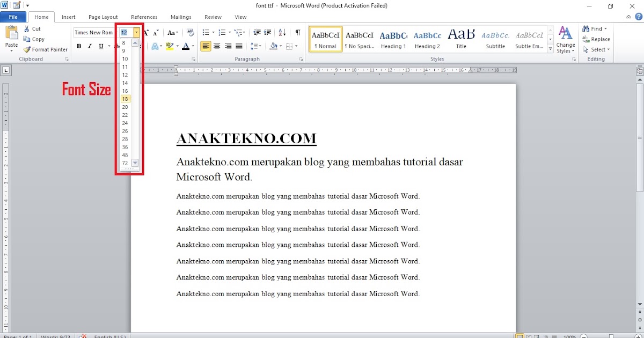Apply the Title style
644x338 pixels.
[462, 39]
